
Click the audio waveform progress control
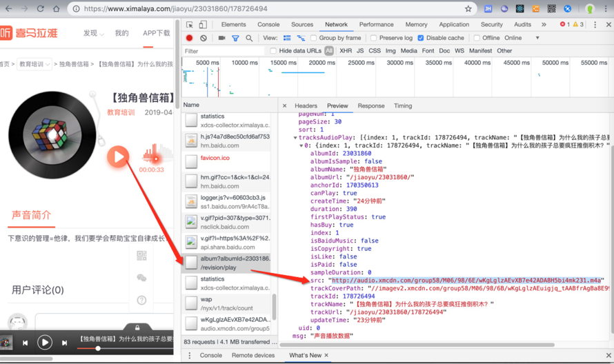click(158, 154)
